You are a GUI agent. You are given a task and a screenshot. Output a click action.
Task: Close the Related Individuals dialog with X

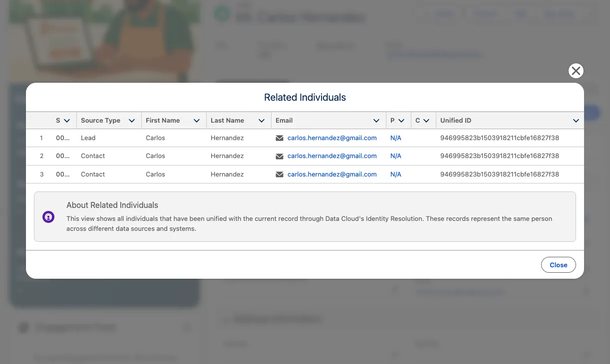point(576,71)
